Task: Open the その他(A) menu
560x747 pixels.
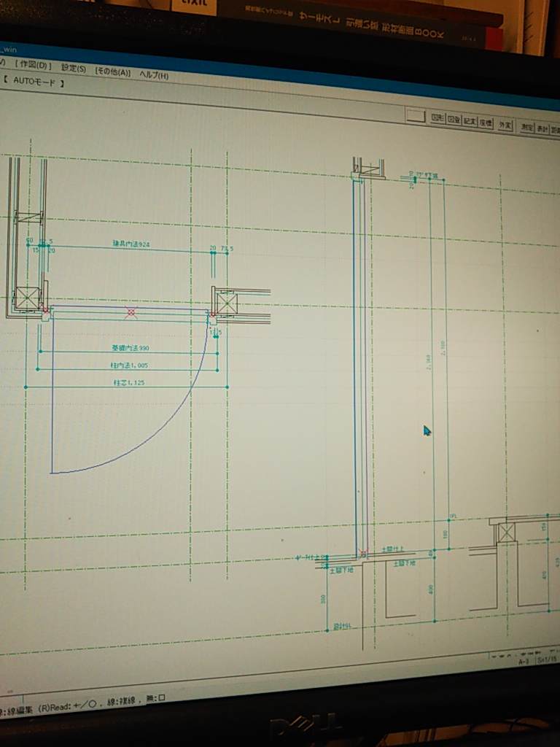Action: (x=112, y=71)
